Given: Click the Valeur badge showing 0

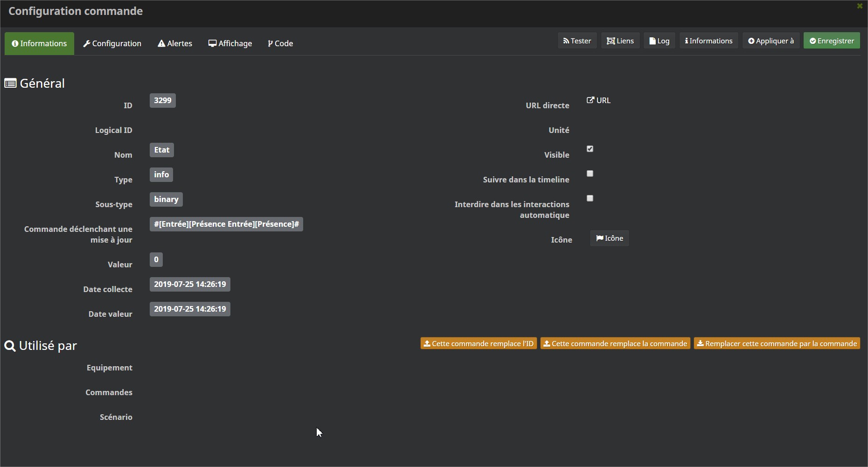Looking at the screenshot, I should pyautogui.click(x=156, y=259).
